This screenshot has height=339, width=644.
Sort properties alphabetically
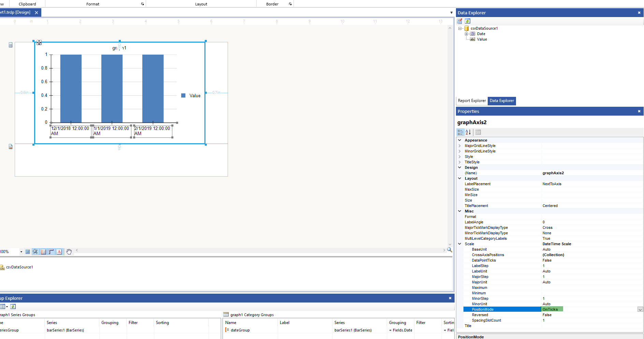pos(468,132)
